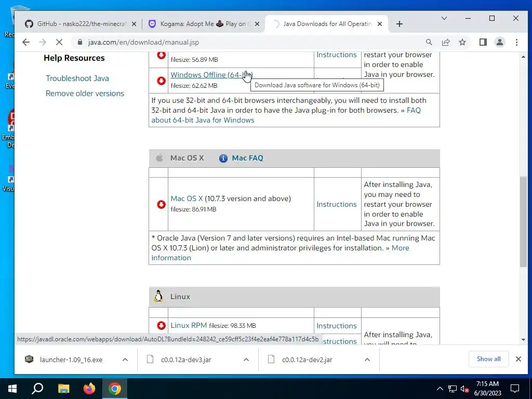Bookmark this page with the star icon
532x399 pixels.
click(462, 42)
